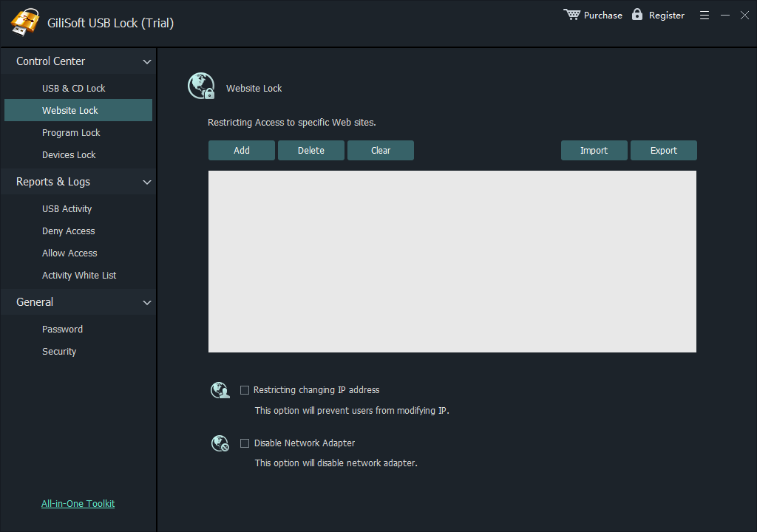Select Website Lock in sidebar
The height and width of the screenshot is (532, 757).
[x=78, y=110]
